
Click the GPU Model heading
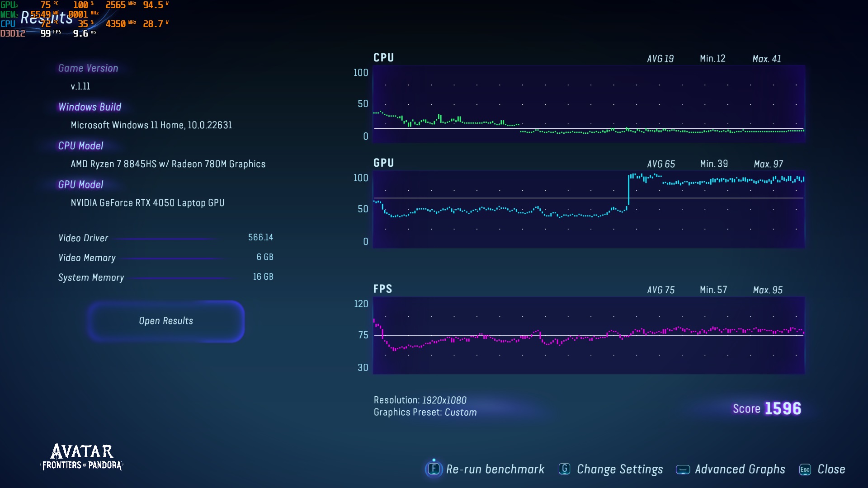coord(80,184)
